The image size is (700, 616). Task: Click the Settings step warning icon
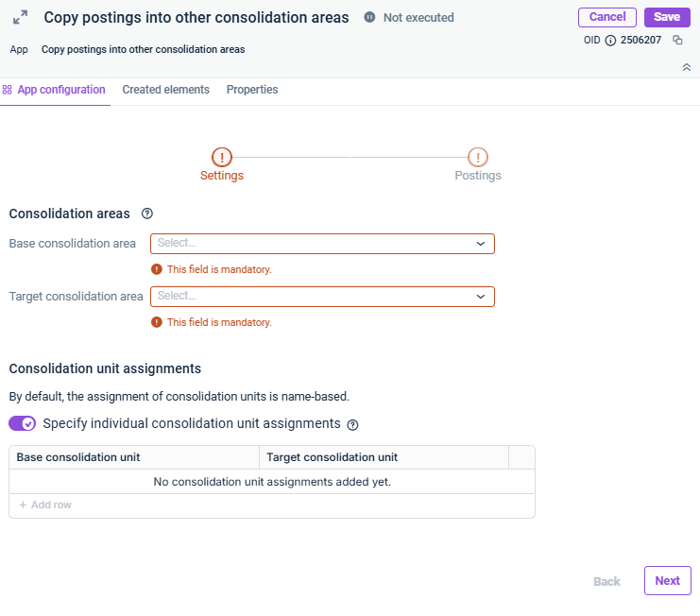point(222,157)
